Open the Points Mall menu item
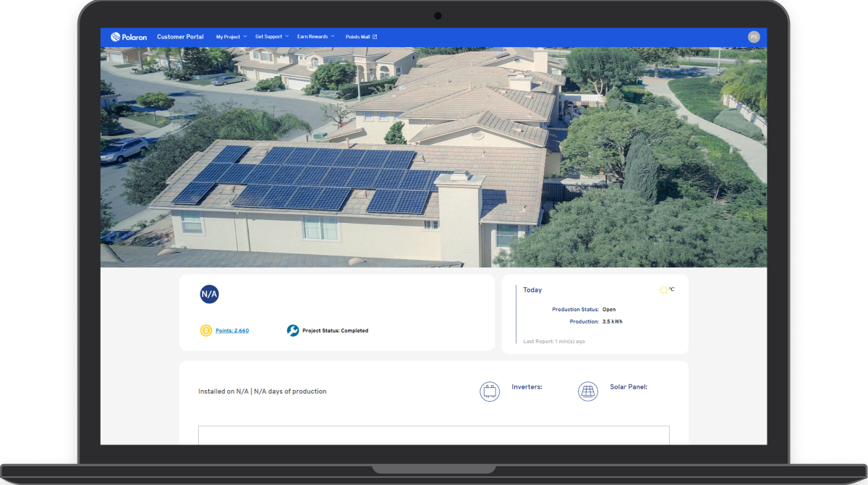This screenshot has width=868, height=485. (357, 37)
